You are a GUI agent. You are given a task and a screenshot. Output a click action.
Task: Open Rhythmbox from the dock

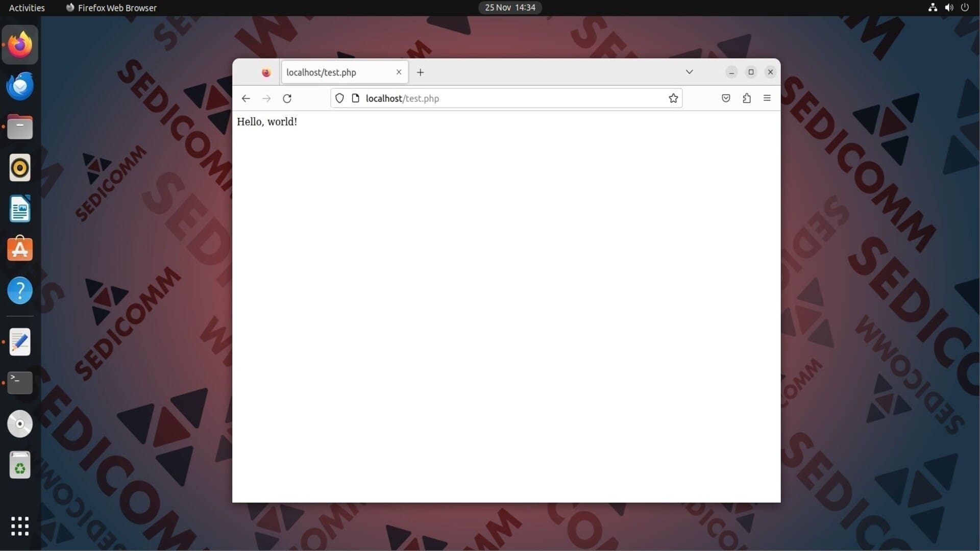click(x=20, y=168)
